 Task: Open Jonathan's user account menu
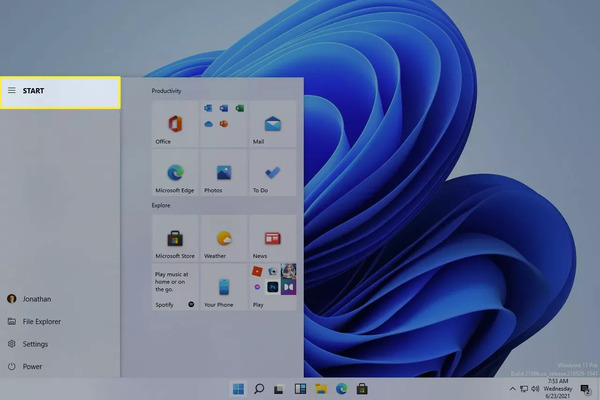point(60,299)
